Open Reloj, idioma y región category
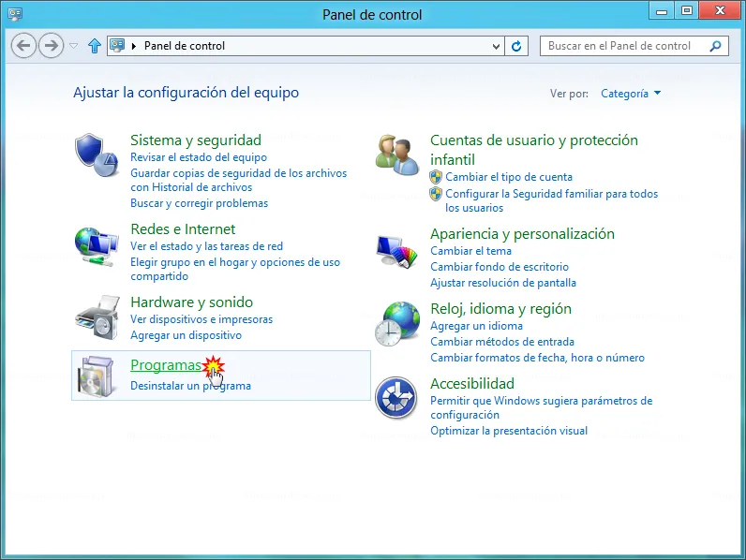 tap(500, 309)
